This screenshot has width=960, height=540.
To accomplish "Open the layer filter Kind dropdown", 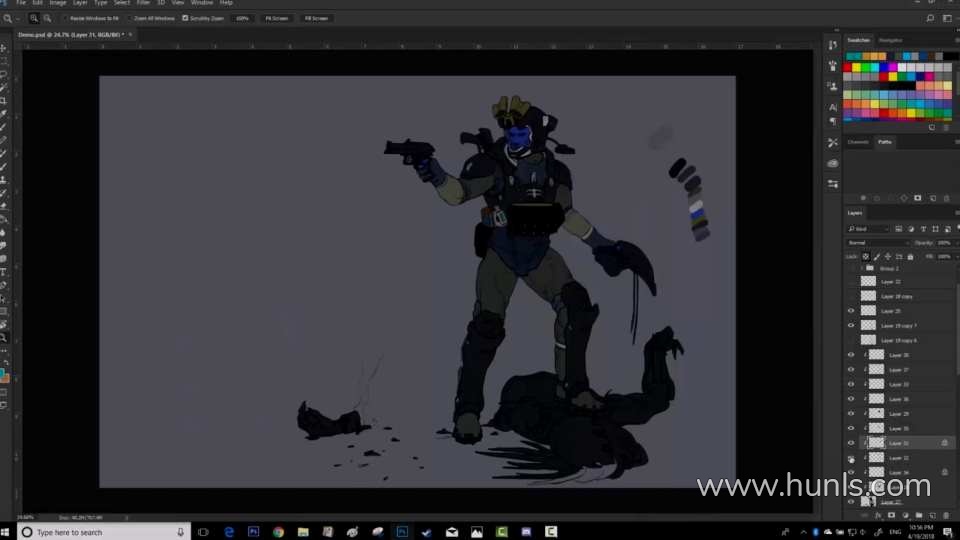I will [868, 229].
